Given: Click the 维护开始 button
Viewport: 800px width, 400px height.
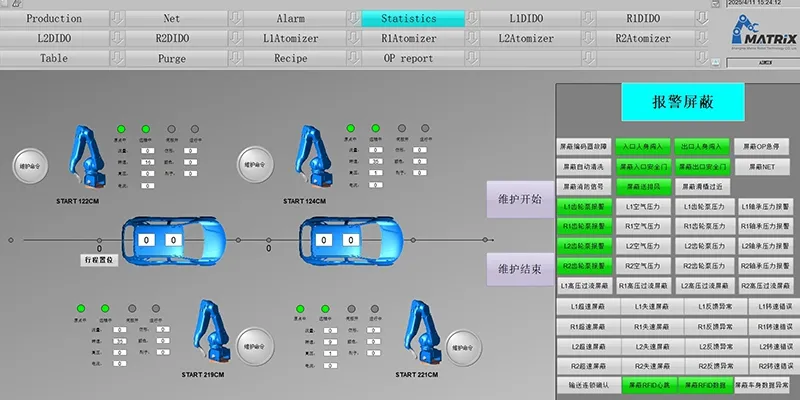Looking at the screenshot, I should coord(520,199).
